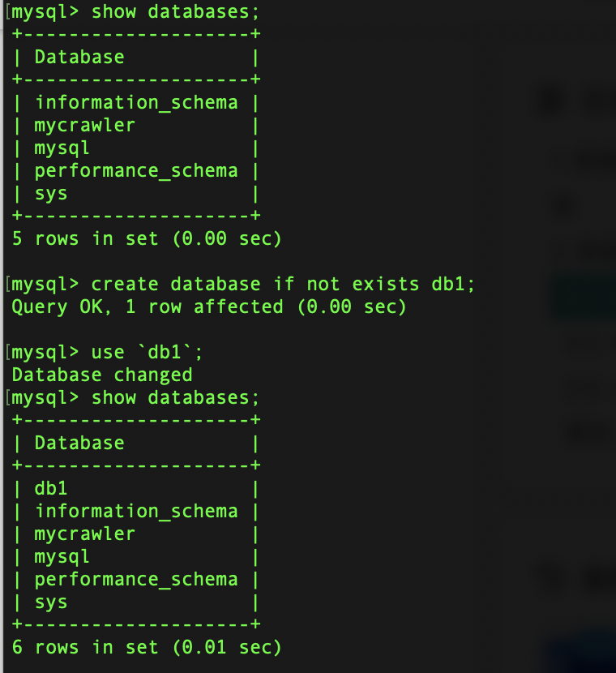
Task: Click 'performance_schema' in the second result table
Action: [136, 579]
